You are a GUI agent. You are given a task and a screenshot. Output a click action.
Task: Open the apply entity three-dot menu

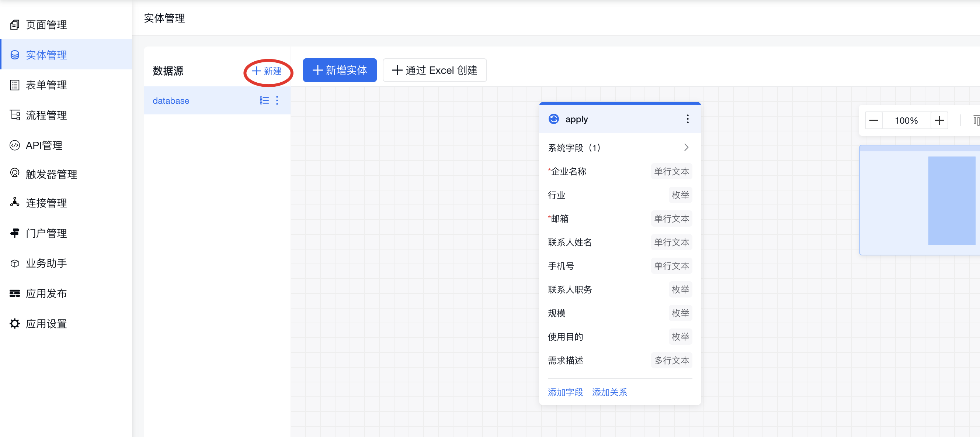(688, 119)
